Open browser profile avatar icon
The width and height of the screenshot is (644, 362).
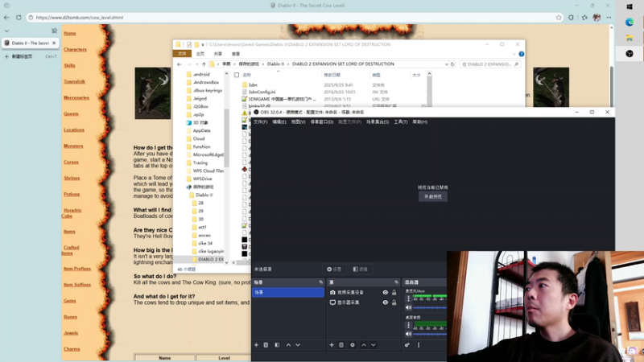click(x=597, y=18)
